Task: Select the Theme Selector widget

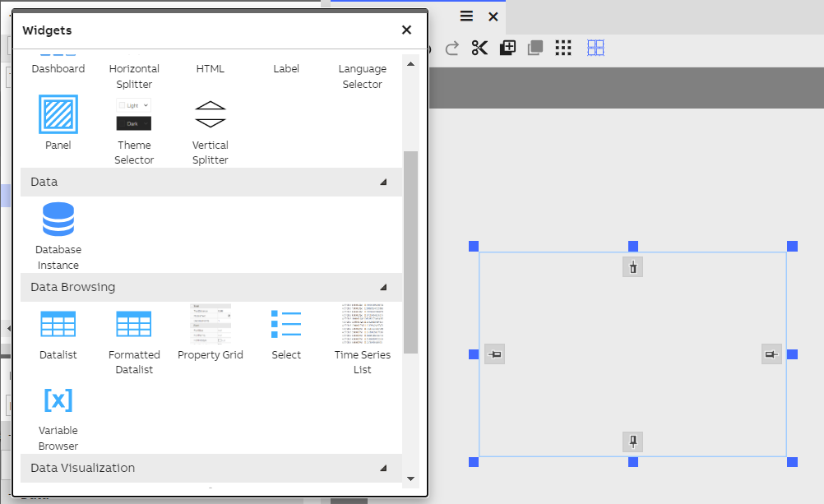Action: tap(134, 114)
